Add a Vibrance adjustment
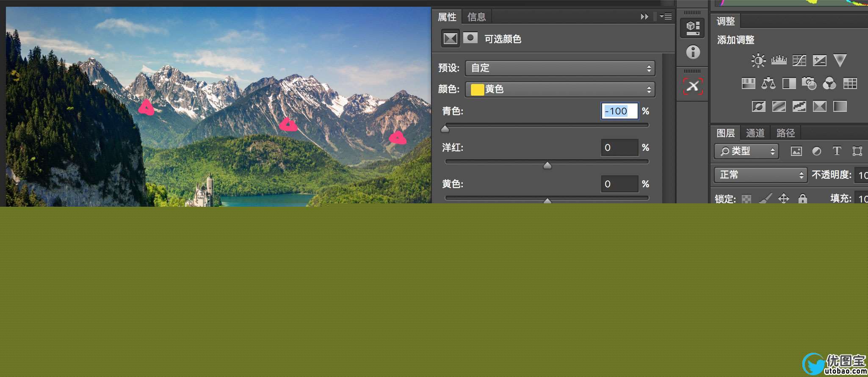This screenshot has width=868, height=377. coord(840,61)
